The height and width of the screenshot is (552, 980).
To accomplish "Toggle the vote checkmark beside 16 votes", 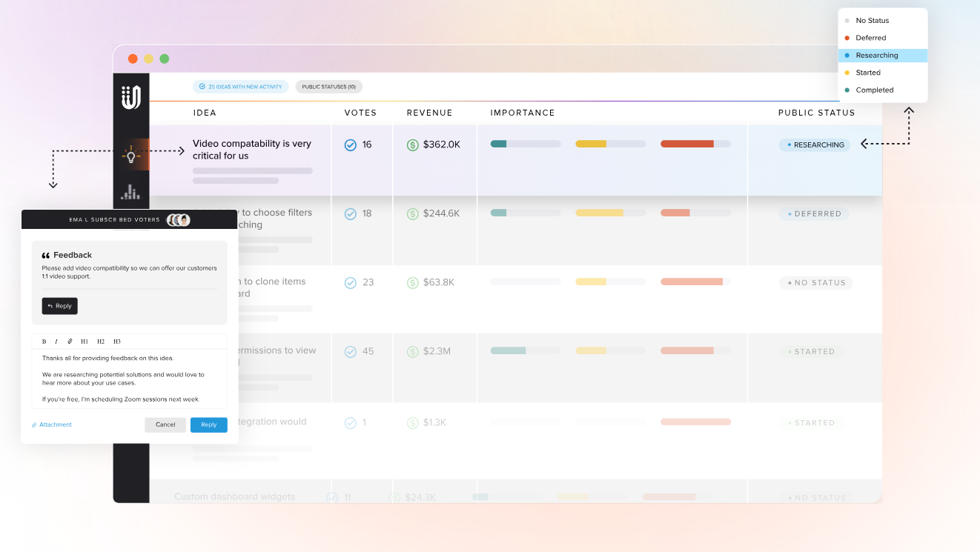I will (350, 144).
